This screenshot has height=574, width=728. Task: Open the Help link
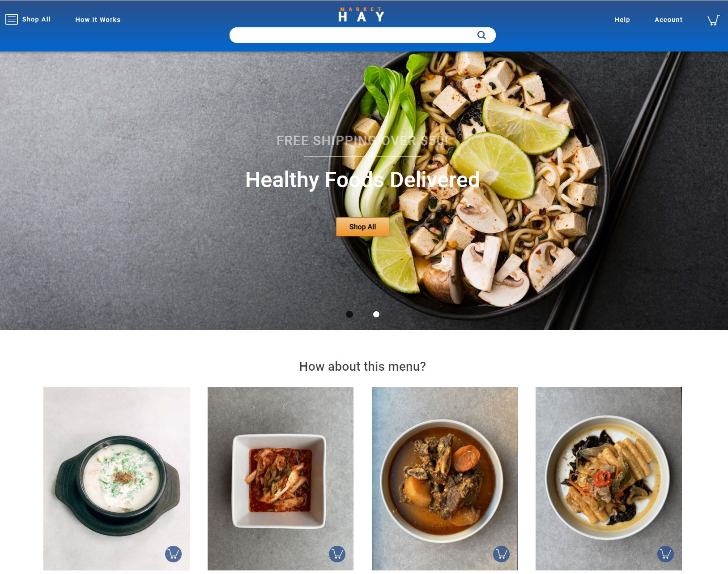(622, 20)
